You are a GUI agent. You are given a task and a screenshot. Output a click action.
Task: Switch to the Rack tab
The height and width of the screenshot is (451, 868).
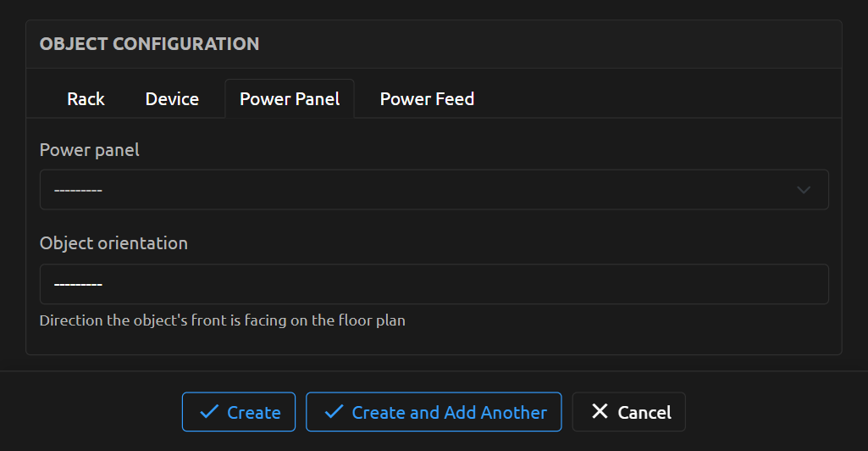[x=86, y=99]
